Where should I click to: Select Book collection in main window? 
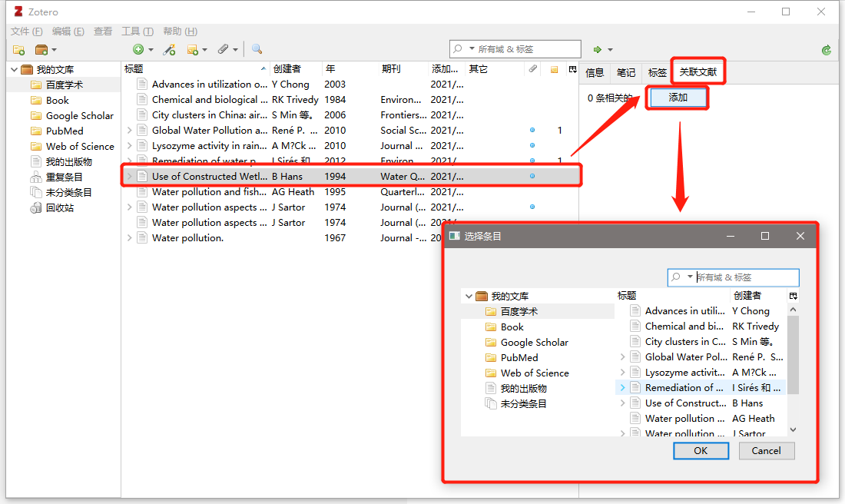(57, 100)
